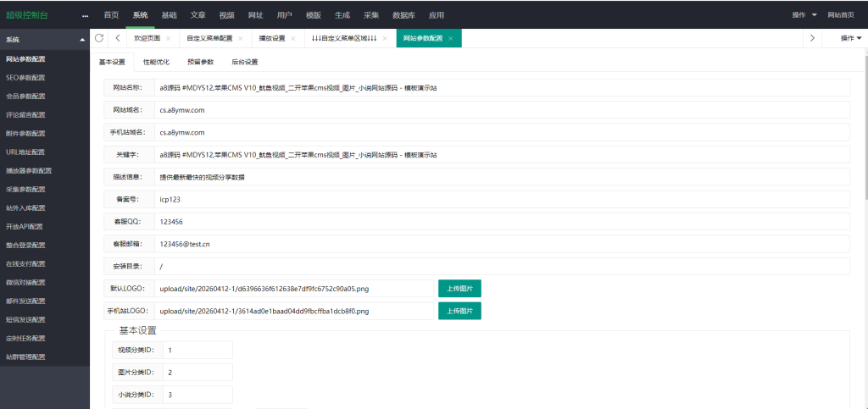Click the 网站域名 input field

[500, 110]
